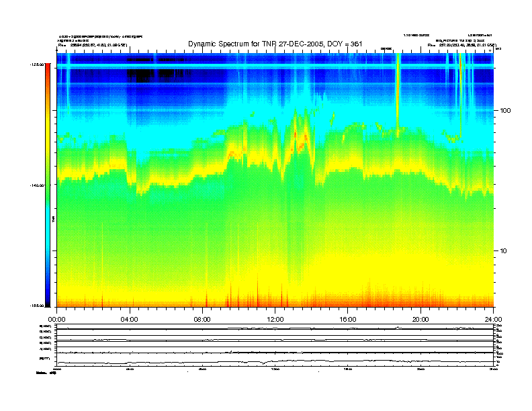The width and height of the screenshot is (532, 411).
Task: Click the 10 frequency axis label
Action: [504, 251]
